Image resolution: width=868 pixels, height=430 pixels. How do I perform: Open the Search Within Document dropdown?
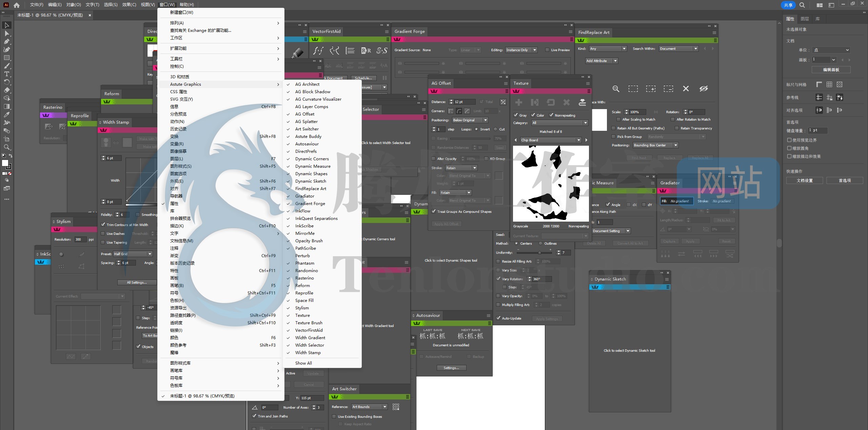[x=678, y=49]
